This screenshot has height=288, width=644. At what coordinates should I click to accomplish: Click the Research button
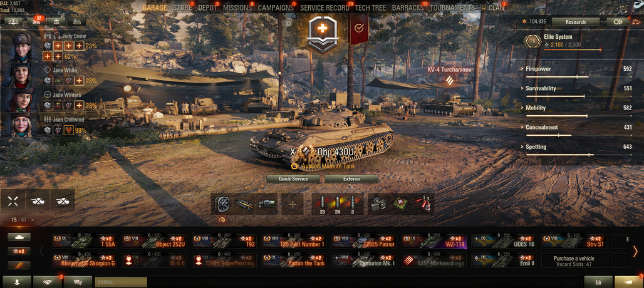(576, 22)
